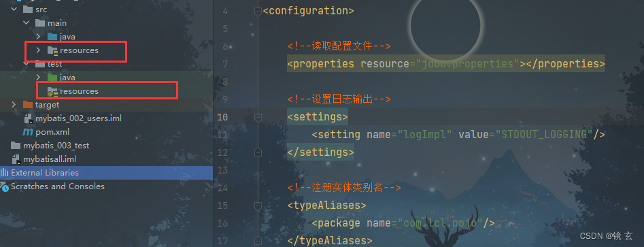
Task: Click the src folder icon
Action: point(28,10)
